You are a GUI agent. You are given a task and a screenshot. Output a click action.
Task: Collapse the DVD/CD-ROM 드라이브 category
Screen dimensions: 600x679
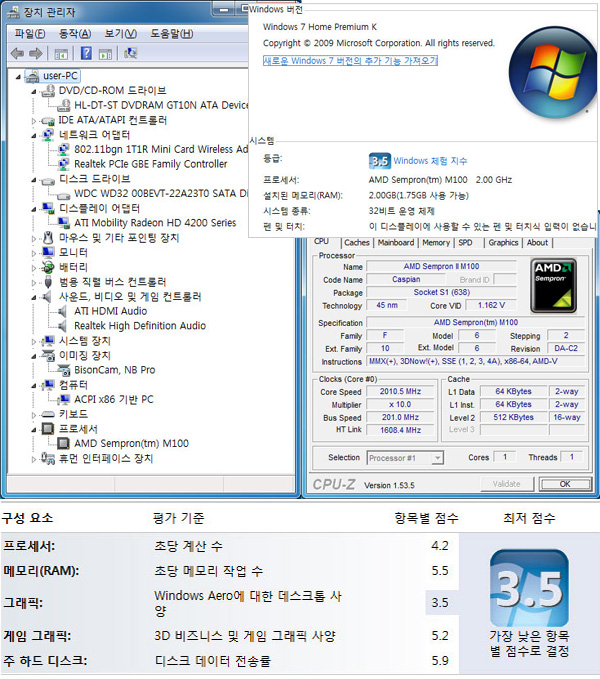click(34, 91)
